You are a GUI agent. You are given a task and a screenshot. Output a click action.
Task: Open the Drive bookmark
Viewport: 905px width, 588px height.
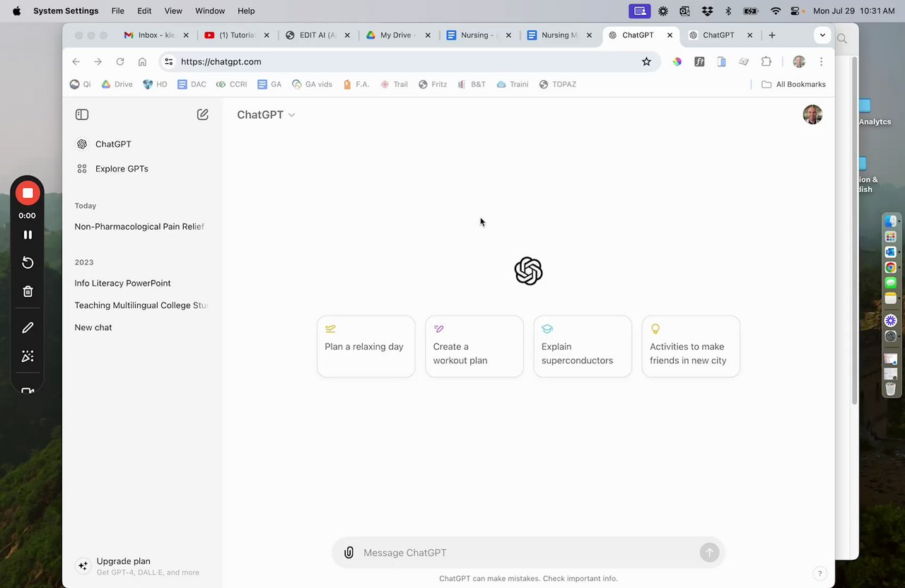[x=117, y=84]
